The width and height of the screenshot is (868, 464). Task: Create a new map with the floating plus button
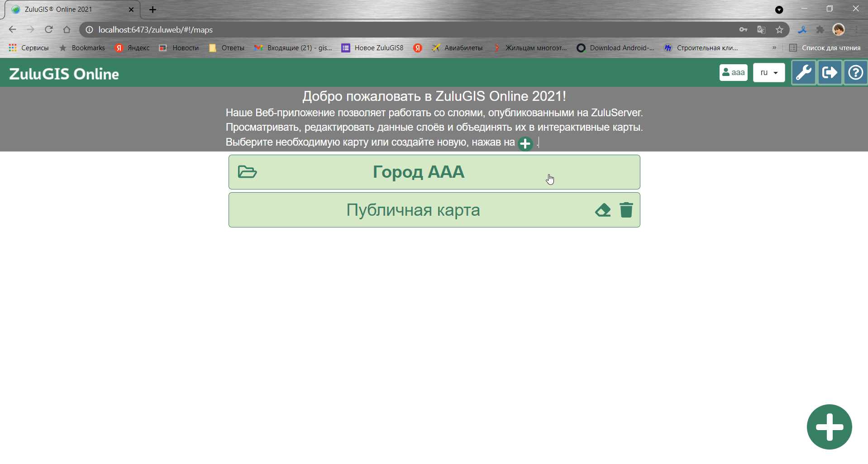tap(830, 426)
